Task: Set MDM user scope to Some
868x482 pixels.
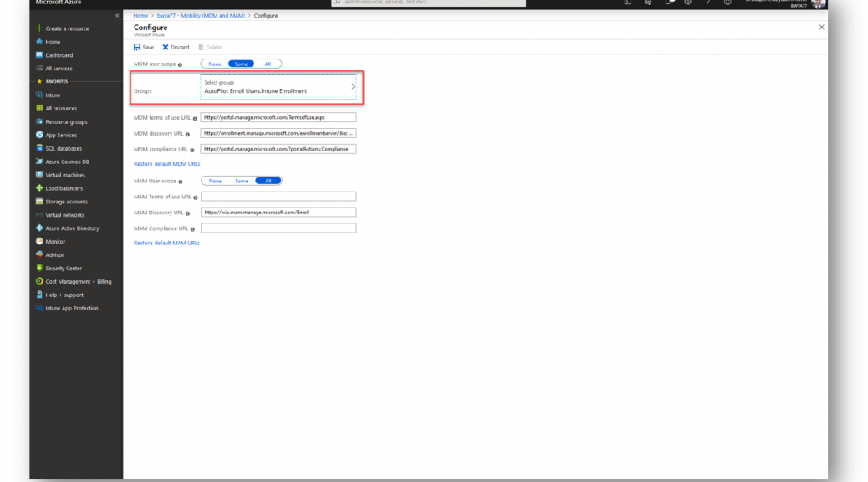Action: click(242, 64)
